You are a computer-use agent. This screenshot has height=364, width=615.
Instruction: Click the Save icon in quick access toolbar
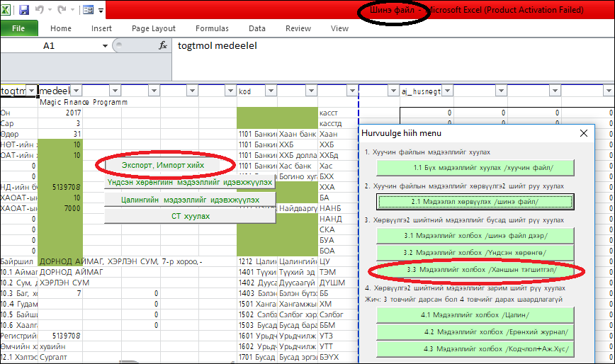coord(24,10)
